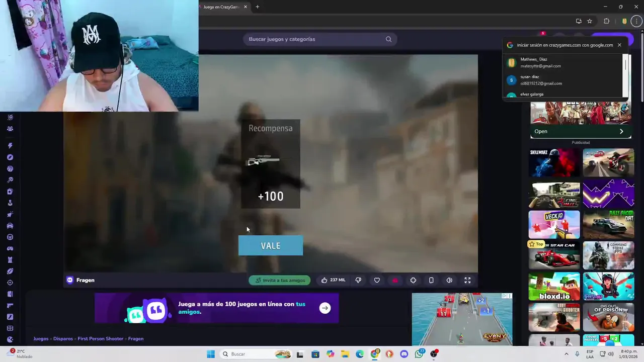Open the bloxd.io game thumbnail
This screenshot has height=362, width=644.
[x=554, y=287]
